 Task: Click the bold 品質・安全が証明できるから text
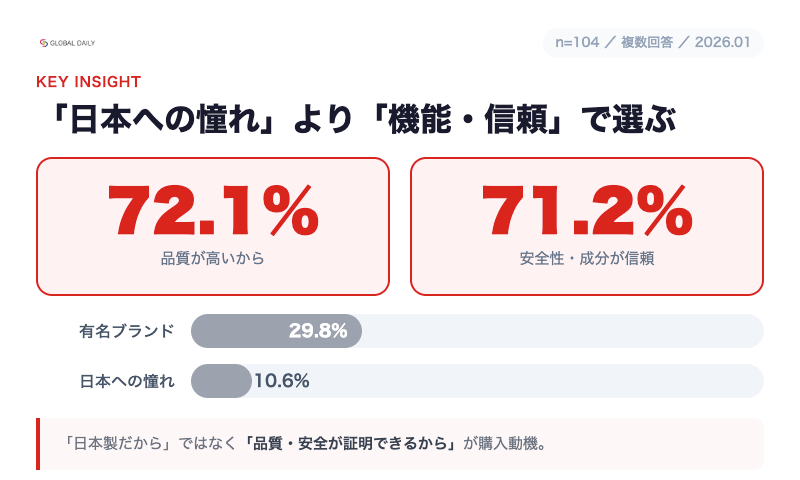coord(350,443)
